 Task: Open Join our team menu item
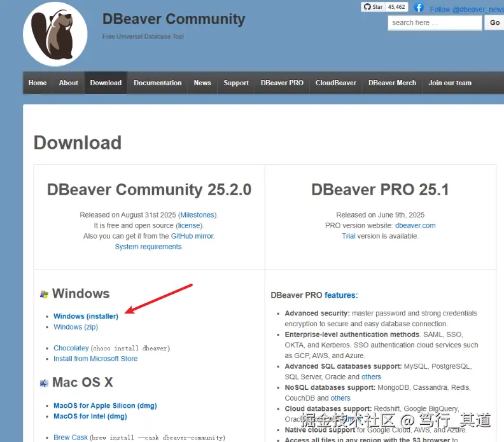click(450, 83)
